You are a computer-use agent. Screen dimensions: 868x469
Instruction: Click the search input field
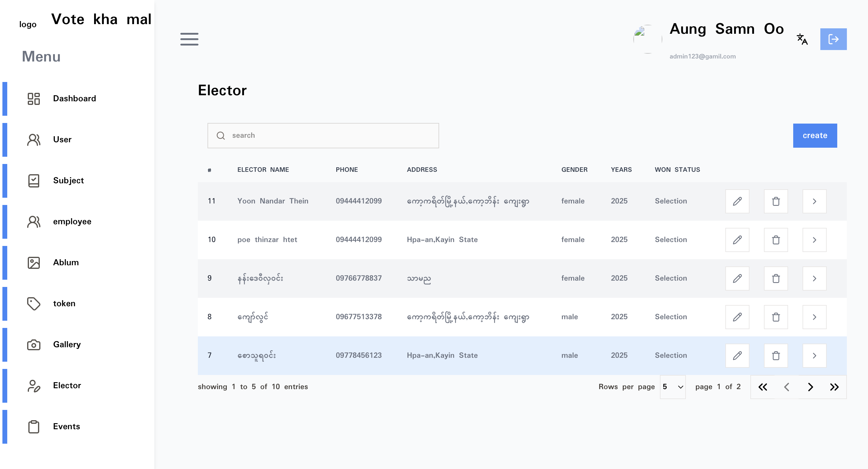323,136
